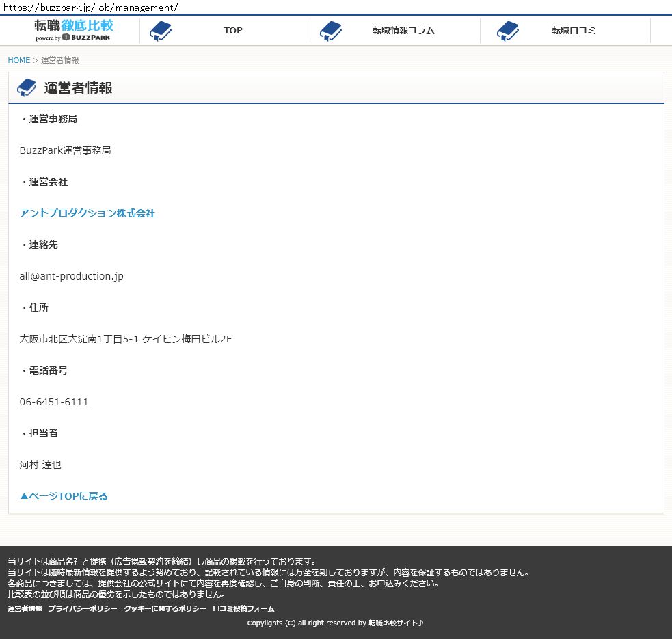Go to the 転職口コミ menu item
672x639 pixels.
(x=574, y=31)
